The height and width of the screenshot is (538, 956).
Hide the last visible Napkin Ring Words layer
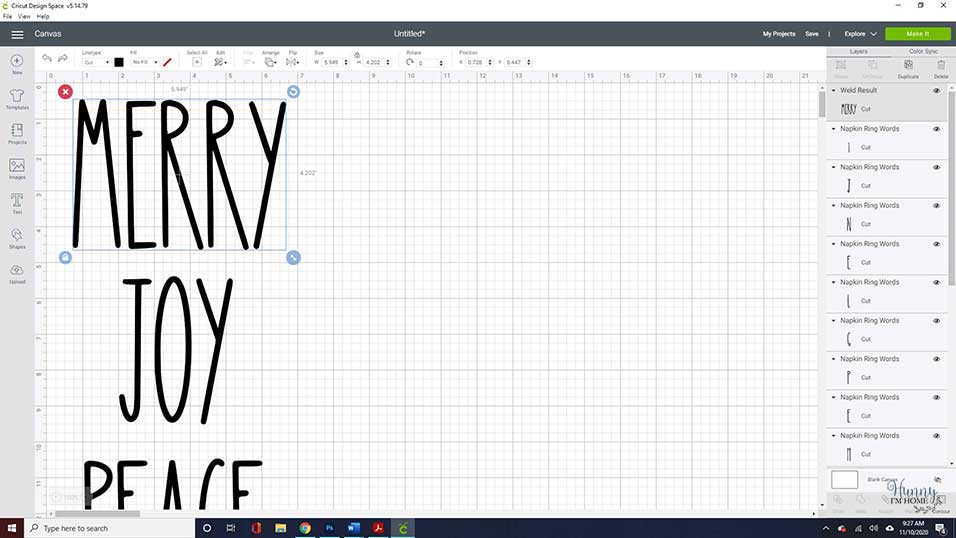pyautogui.click(x=936, y=436)
